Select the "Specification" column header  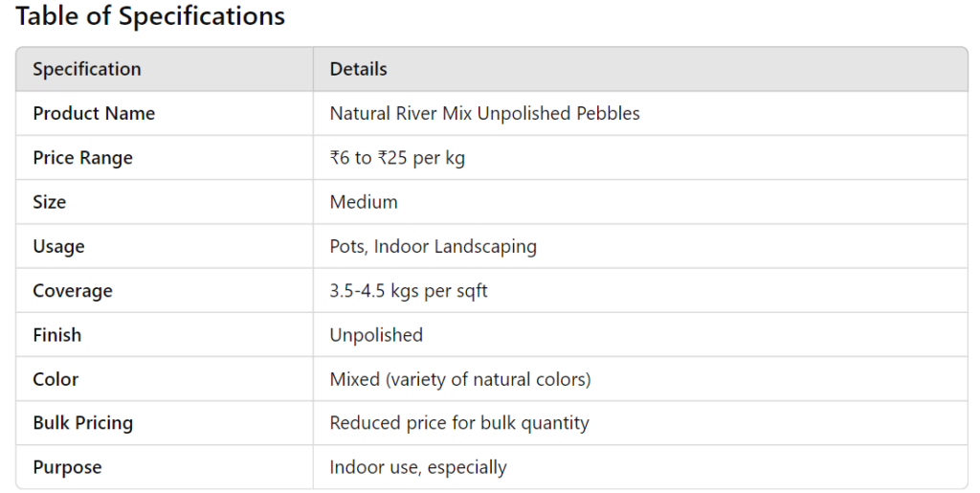(x=87, y=69)
